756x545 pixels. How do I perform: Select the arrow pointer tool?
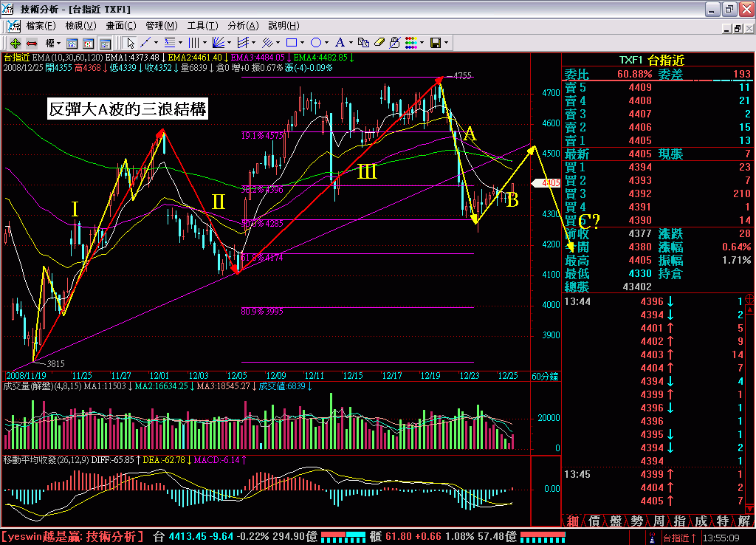130,44
